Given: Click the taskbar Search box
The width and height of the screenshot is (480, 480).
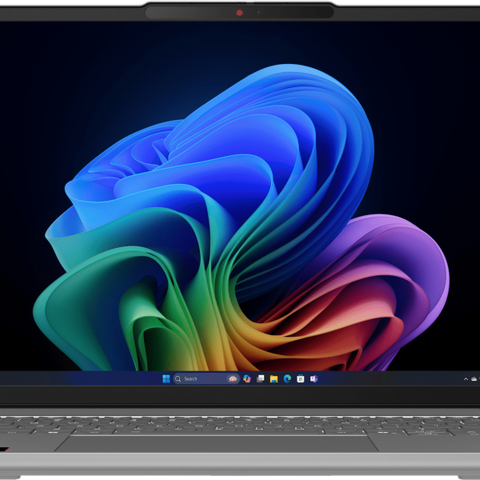Looking at the screenshot, I should click(x=206, y=379).
